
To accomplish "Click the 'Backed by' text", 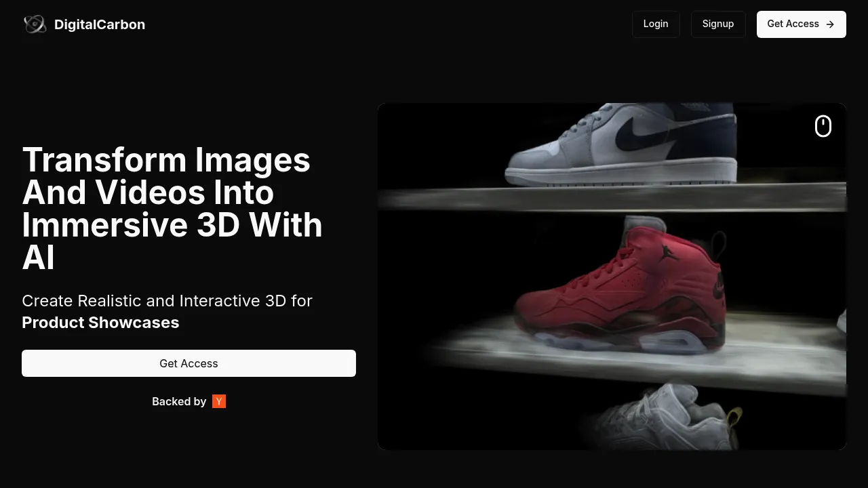I will click(179, 401).
